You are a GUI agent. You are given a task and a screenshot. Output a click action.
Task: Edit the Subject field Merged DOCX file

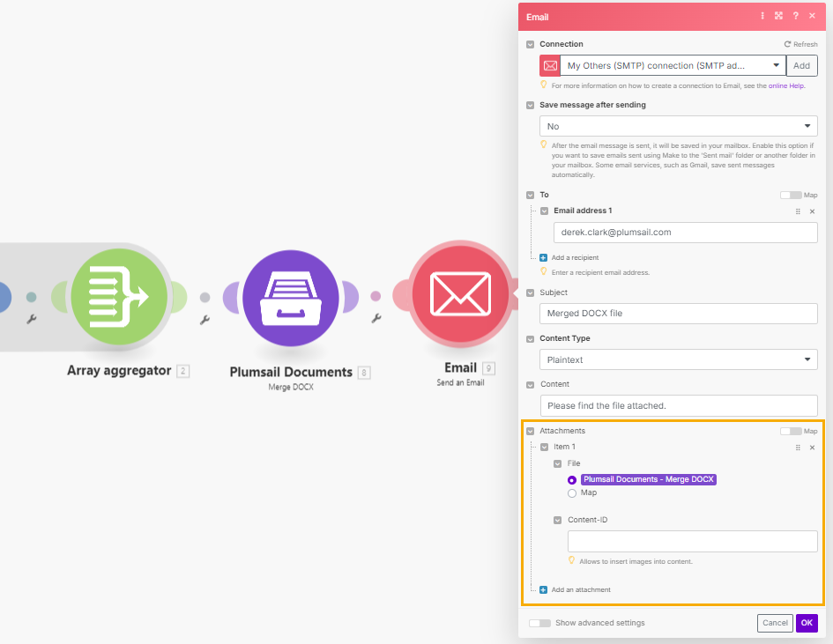pyautogui.click(x=679, y=314)
